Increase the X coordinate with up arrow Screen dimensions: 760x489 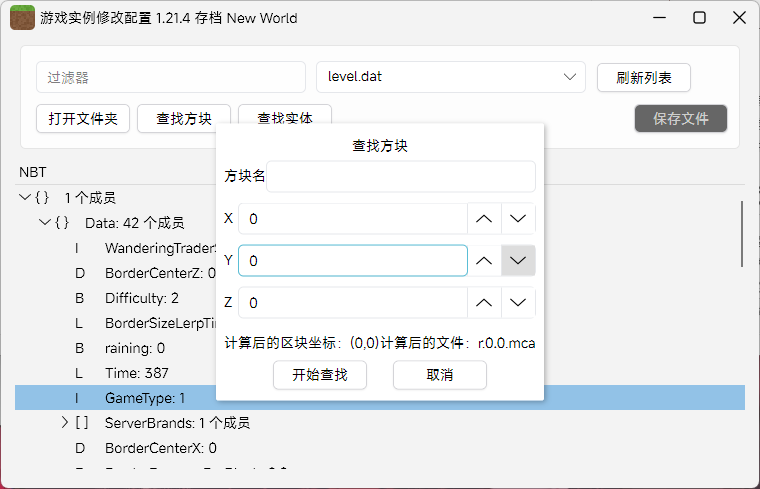484,218
